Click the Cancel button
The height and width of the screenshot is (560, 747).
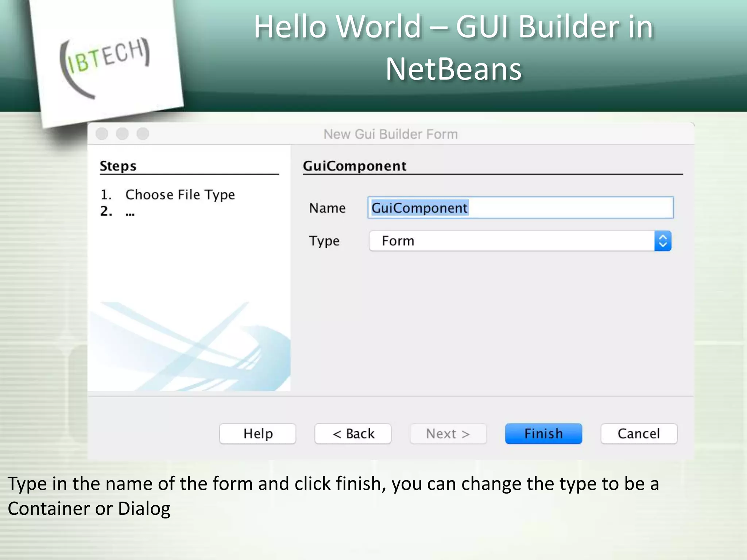point(639,433)
